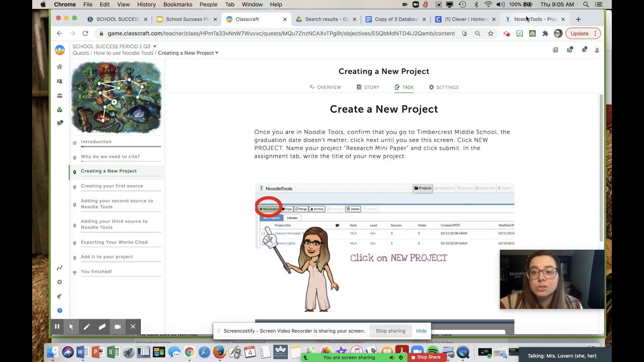Open the home icon in Classcraft sidebar

click(x=59, y=67)
